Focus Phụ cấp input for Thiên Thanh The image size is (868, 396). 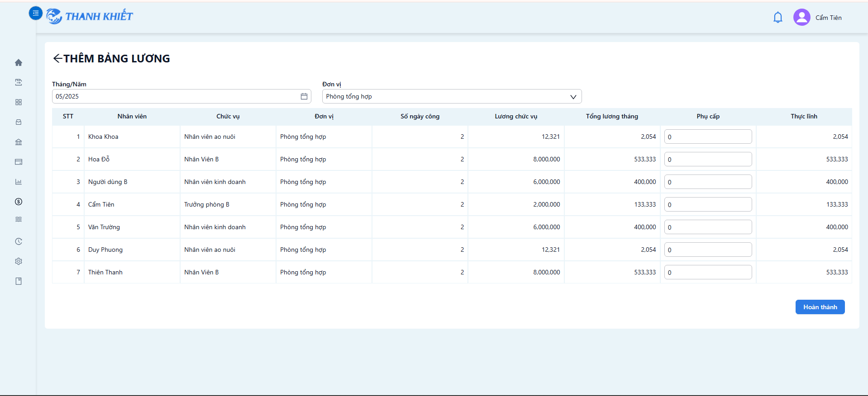(708, 272)
